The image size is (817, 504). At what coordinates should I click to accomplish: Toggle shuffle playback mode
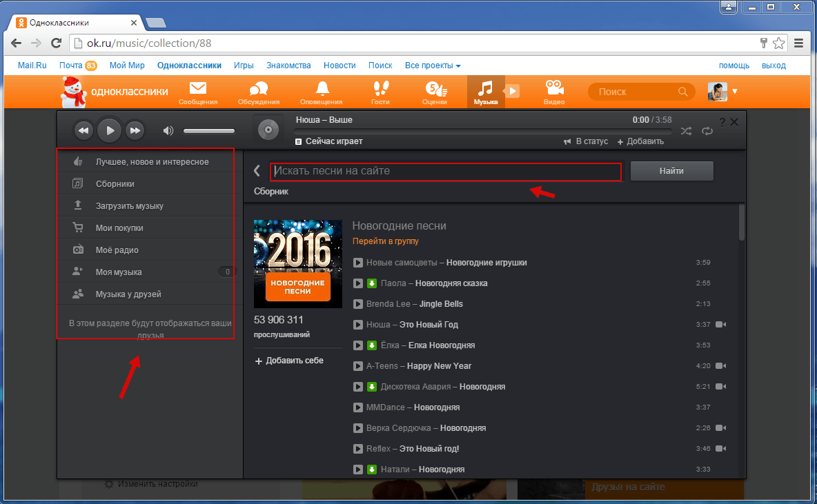point(686,131)
